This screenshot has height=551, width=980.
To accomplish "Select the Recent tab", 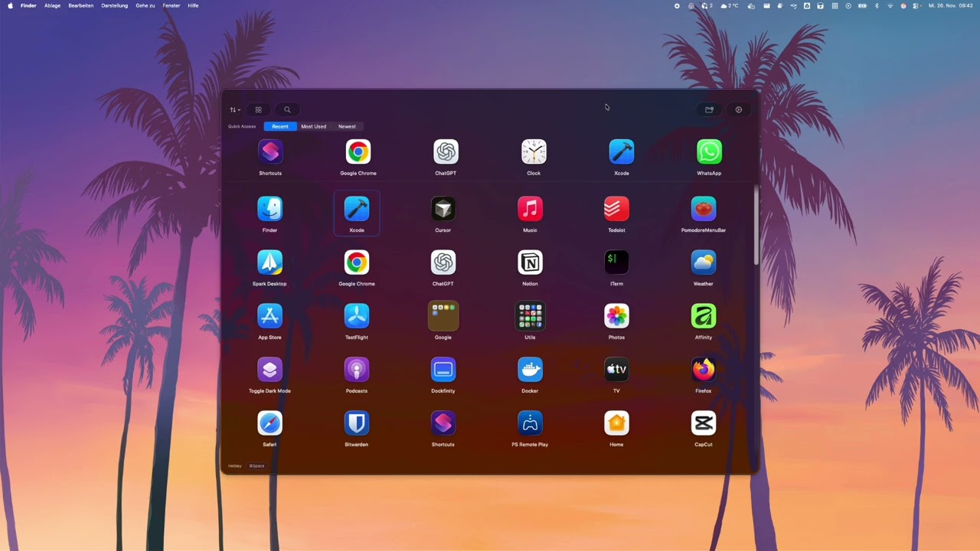I will (x=280, y=126).
